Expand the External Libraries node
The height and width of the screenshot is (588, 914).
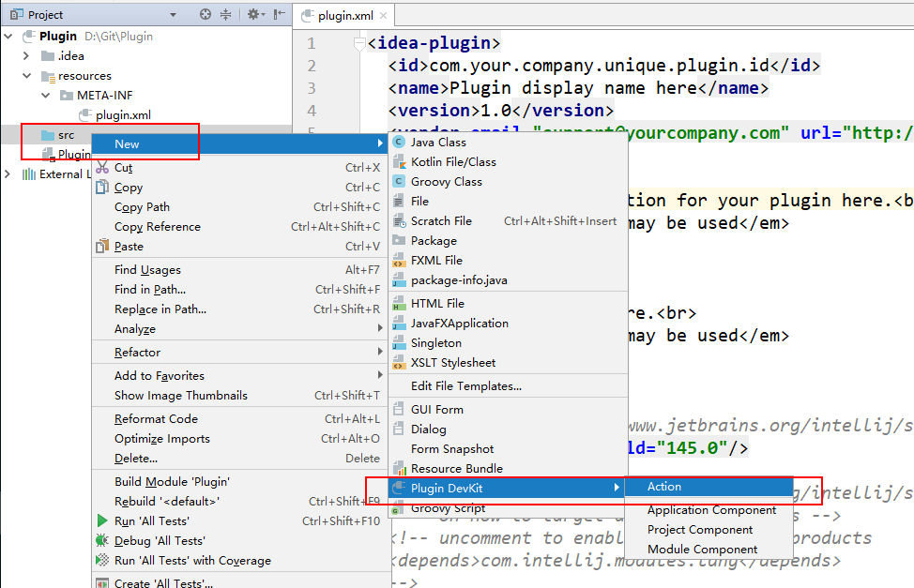point(8,173)
